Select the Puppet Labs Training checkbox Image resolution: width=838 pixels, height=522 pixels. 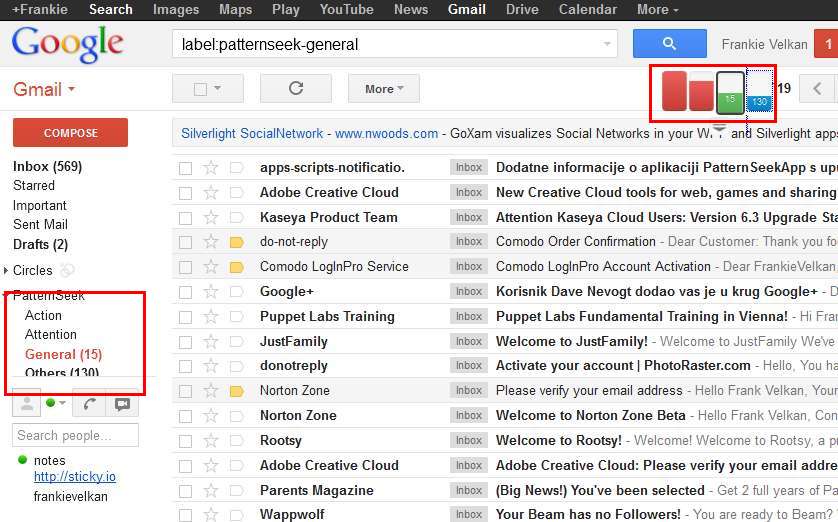[x=185, y=317]
